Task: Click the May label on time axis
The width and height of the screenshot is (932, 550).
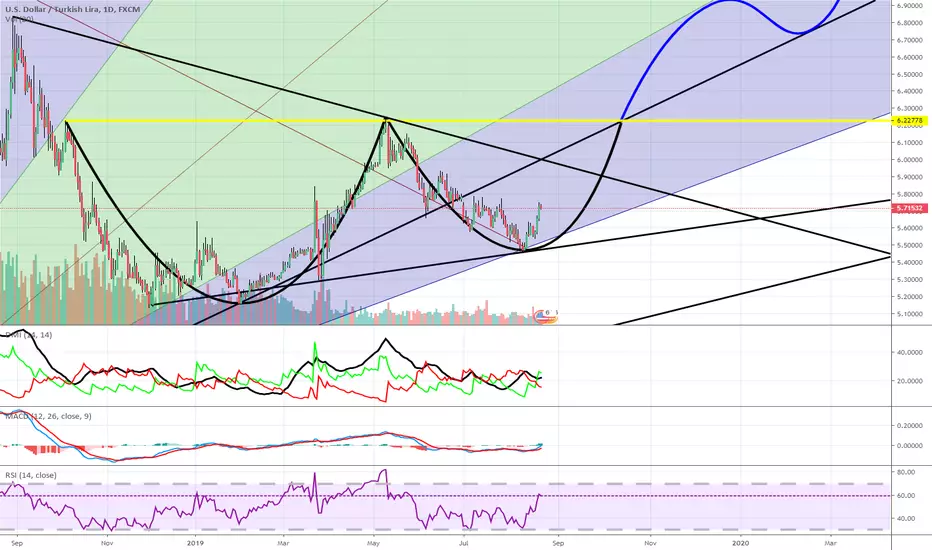Action: click(x=374, y=543)
